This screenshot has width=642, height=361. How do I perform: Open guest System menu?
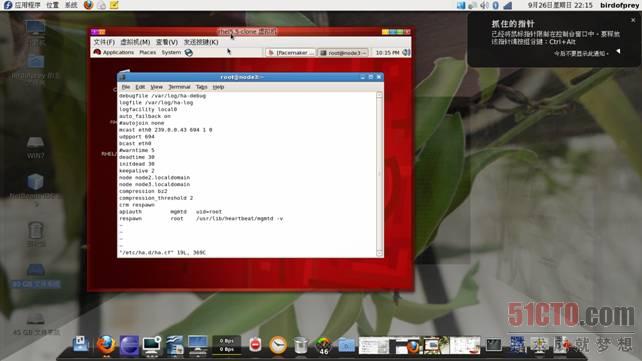coord(171,52)
